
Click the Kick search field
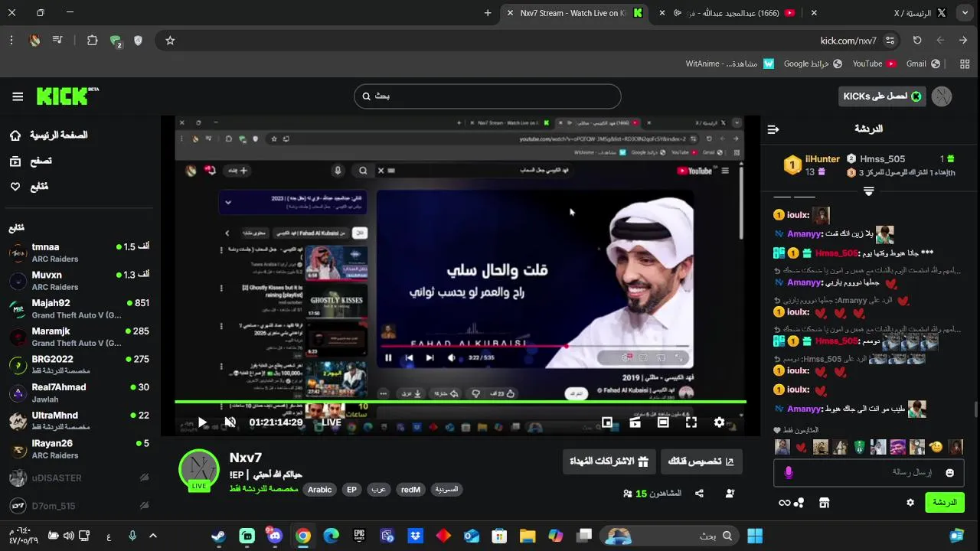(x=487, y=96)
